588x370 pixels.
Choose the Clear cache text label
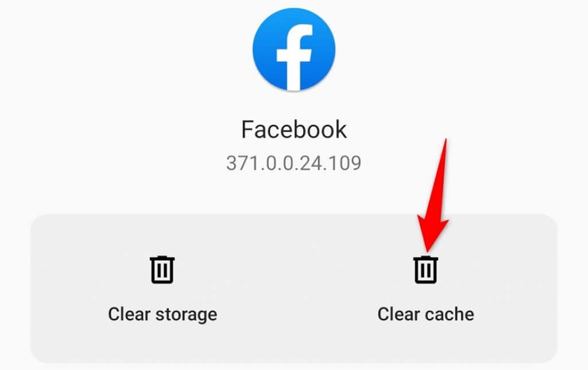pyautogui.click(x=425, y=314)
